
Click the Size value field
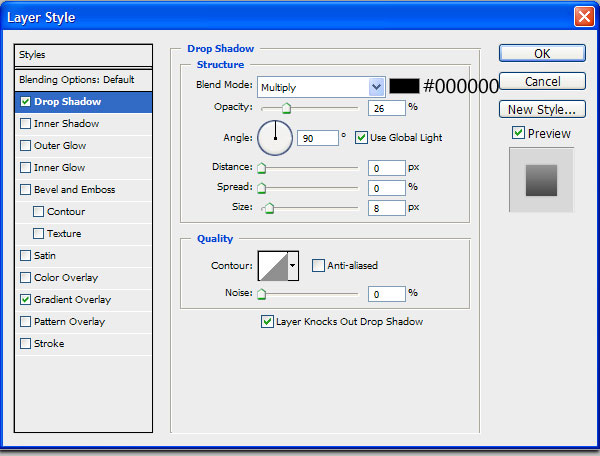click(386, 208)
